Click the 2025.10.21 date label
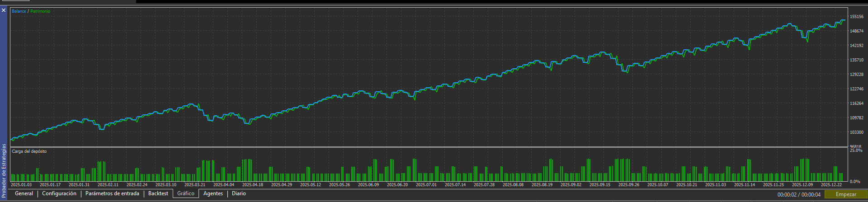Screen dimensions: 868x202 [687, 185]
